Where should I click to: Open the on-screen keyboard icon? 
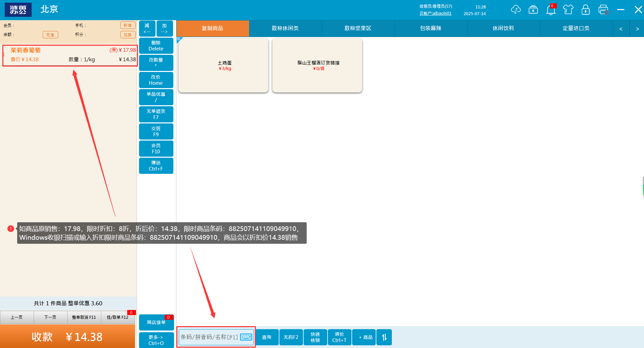click(246, 337)
